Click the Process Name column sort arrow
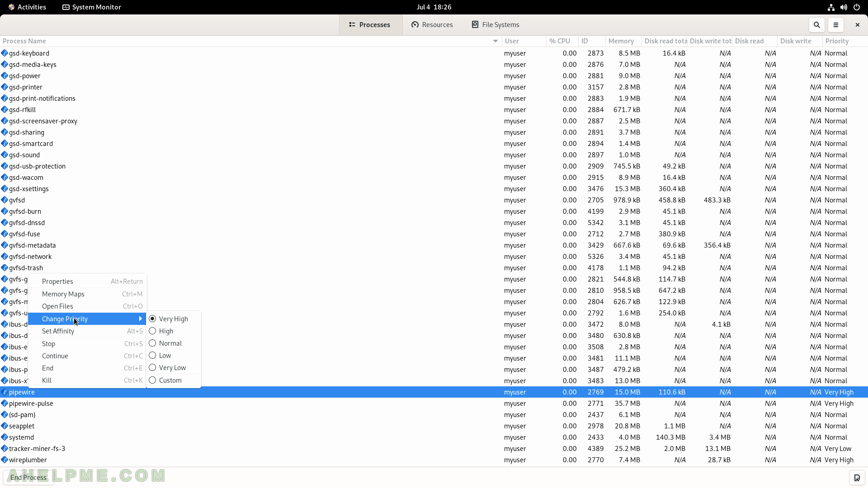Image resolution: width=868 pixels, height=488 pixels. (495, 41)
